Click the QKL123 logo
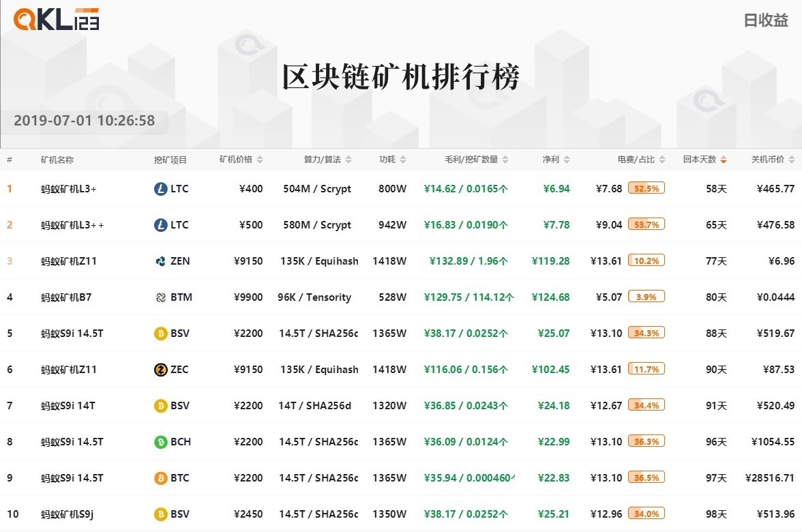Image resolution: width=802 pixels, height=532 pixels. [56, 19]
